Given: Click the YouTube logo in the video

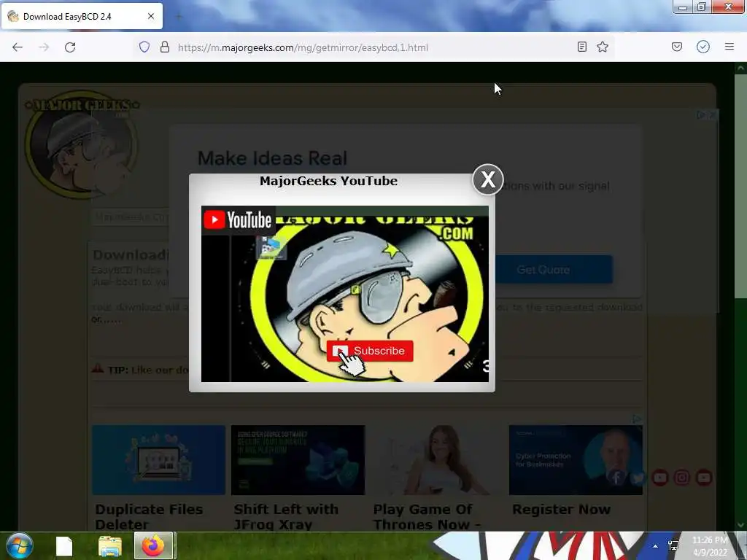Looking at the screenshot, I should pyautogui.click(x=238, y=220).
